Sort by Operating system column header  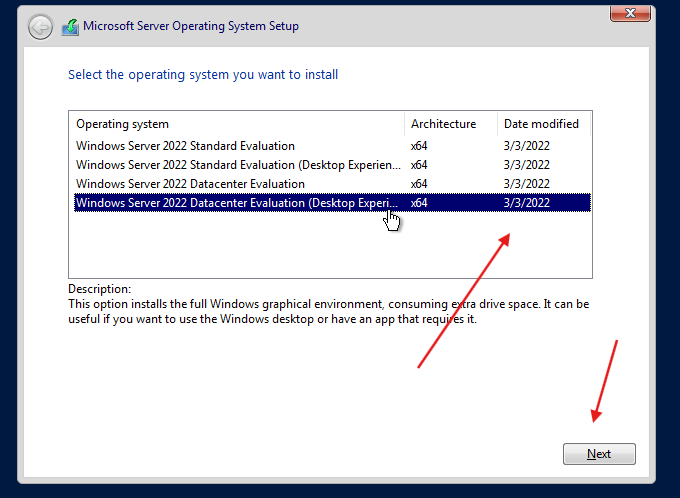click(123, 124)
